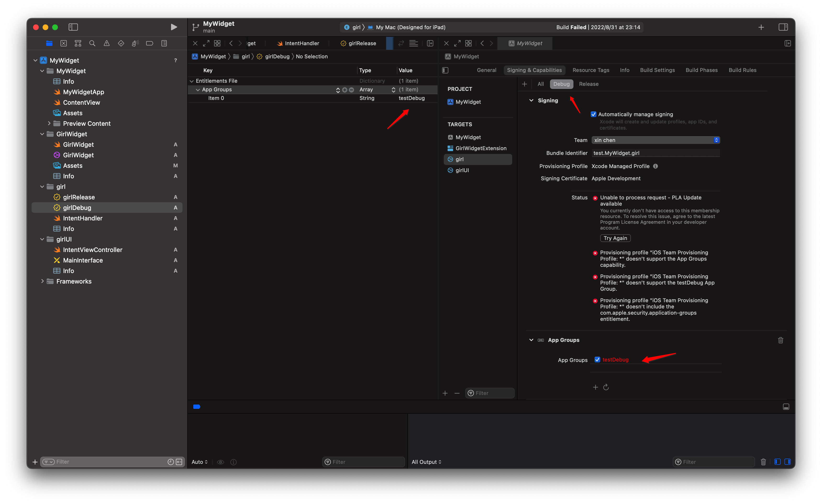This screenshot has height=504, width=822.
Task: Refresh the App Groups list
Action: click(606, 387)
